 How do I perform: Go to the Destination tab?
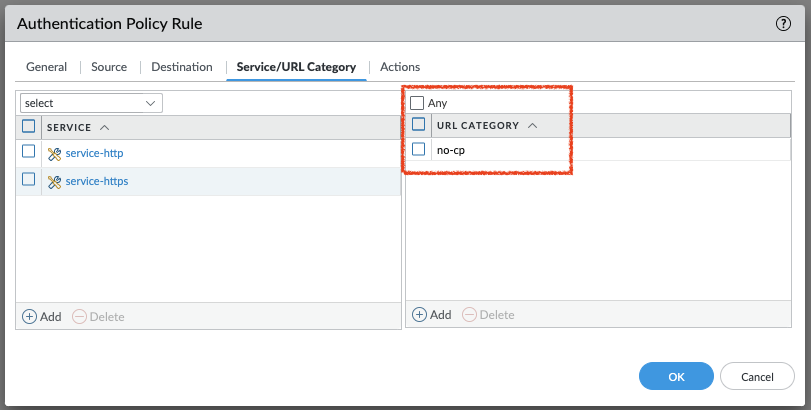point(182,67)
